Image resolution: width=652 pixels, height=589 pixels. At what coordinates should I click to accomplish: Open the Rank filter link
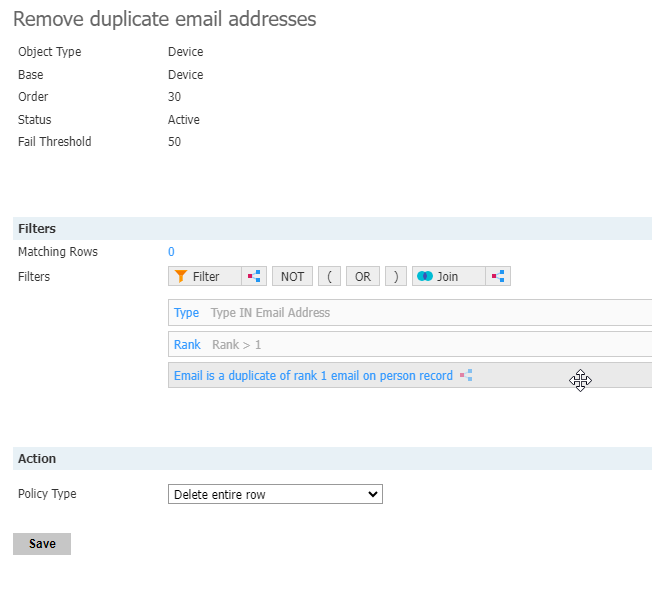[x=187, y=344]
